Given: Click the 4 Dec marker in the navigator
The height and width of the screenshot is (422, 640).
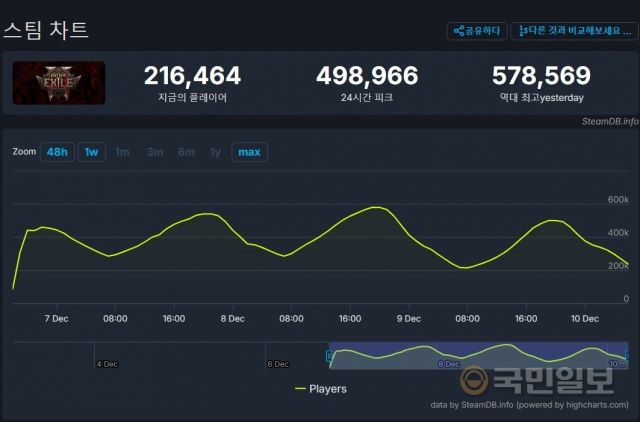Looking at the screenshot, I should tap(107, 364).
